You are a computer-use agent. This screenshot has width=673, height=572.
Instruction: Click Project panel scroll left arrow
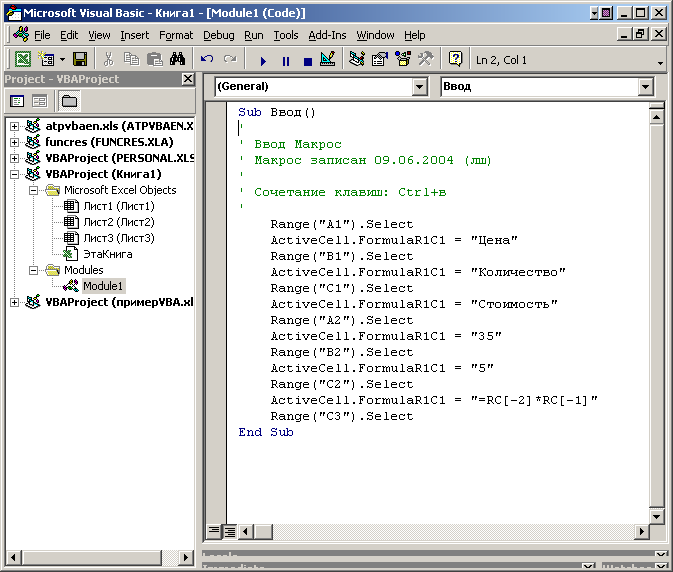[13, 557]
